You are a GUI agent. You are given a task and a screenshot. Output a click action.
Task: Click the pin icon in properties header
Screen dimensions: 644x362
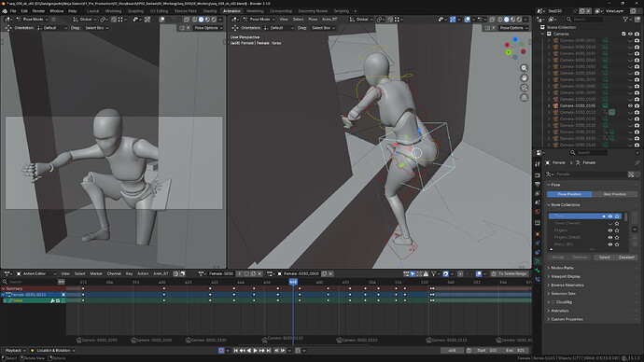[x=637, y=163]
